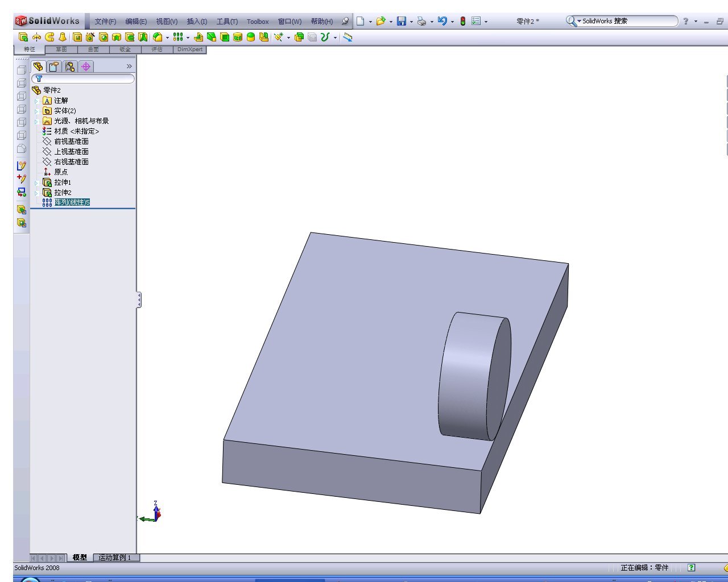Screen dimensions: 728x582
Task: Create a new document
Action: [360, 21]
